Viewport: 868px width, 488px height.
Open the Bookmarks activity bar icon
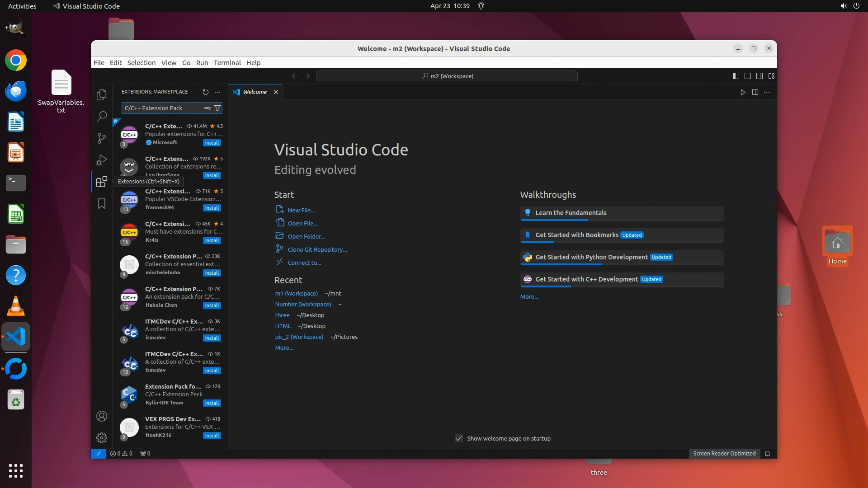pos(102,204)
